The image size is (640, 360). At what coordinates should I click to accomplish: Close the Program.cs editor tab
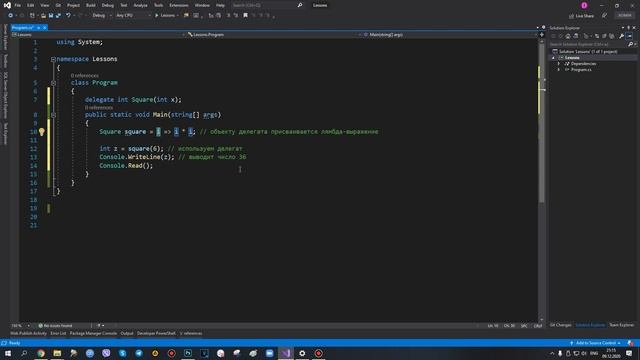45,28
